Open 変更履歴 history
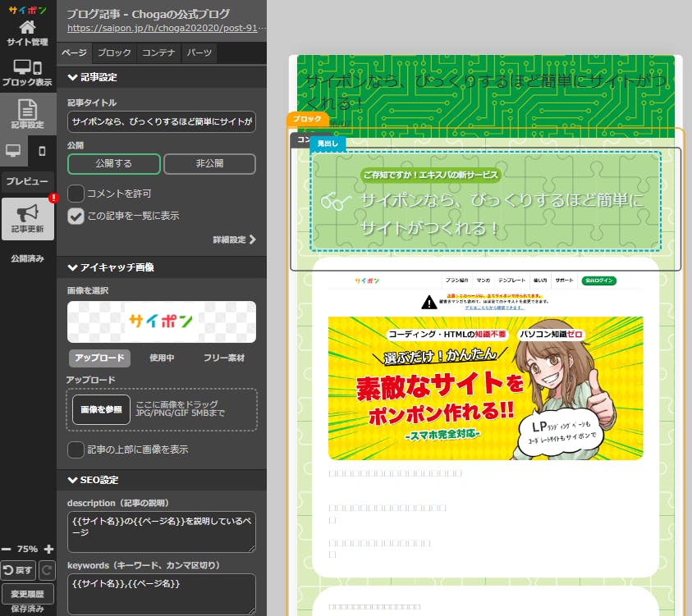Screen dimensions: 692x616 tap(27, 594)
